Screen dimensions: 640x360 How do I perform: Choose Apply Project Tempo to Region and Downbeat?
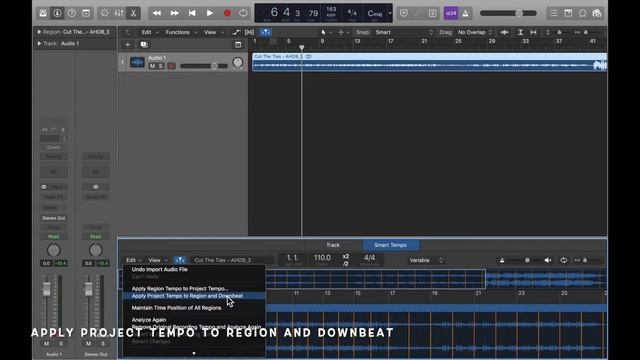click(x=194, y=296)
